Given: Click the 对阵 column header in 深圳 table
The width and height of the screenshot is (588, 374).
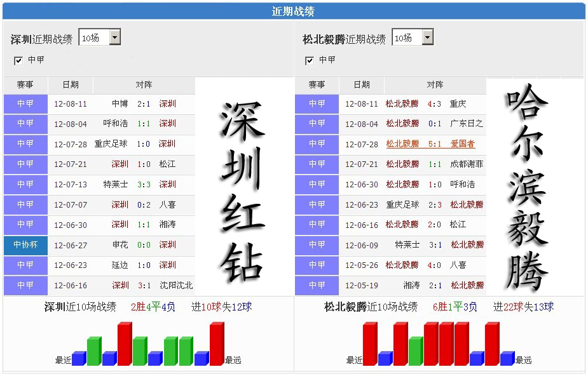Looking at the screenshot, I should click(x=144, y=85).
